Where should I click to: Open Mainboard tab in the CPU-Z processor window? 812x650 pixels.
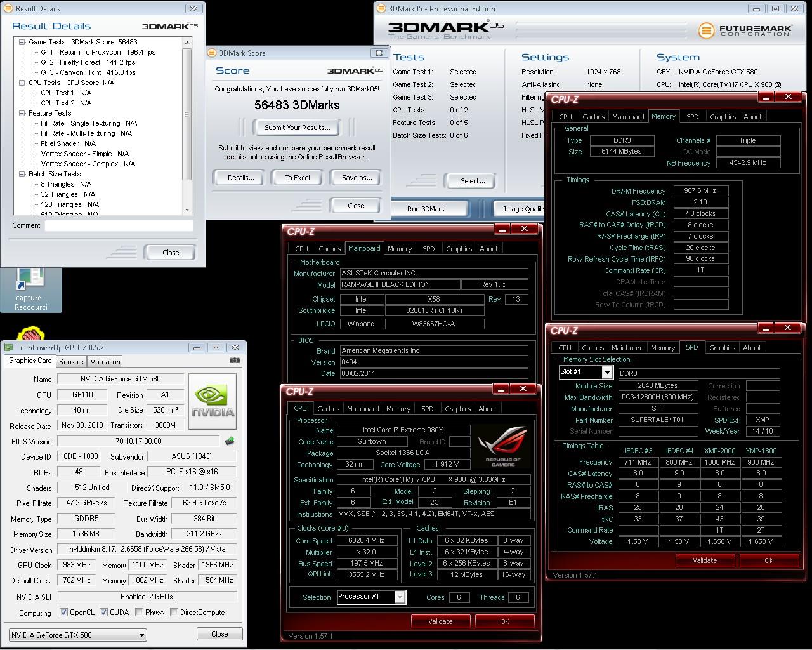363,409
